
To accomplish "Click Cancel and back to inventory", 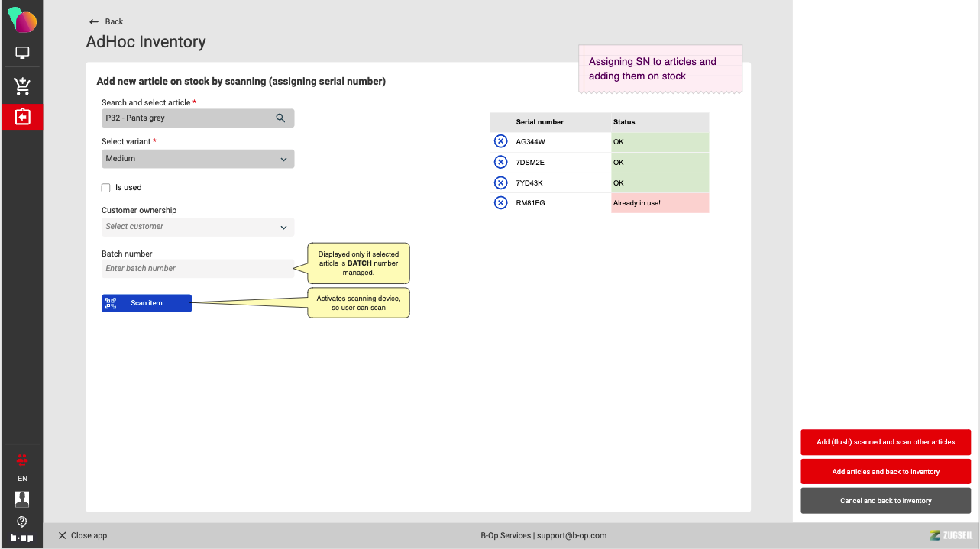I will (885, 501).
